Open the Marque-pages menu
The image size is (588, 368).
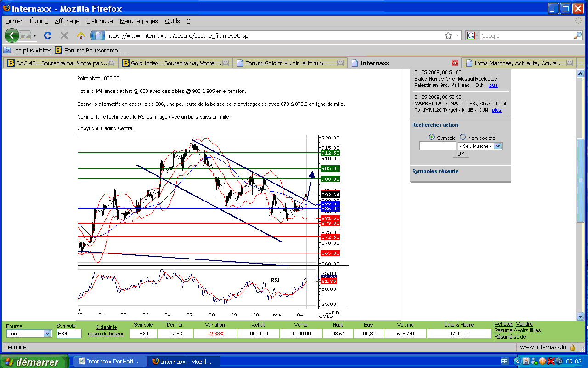tap(139, 21)
